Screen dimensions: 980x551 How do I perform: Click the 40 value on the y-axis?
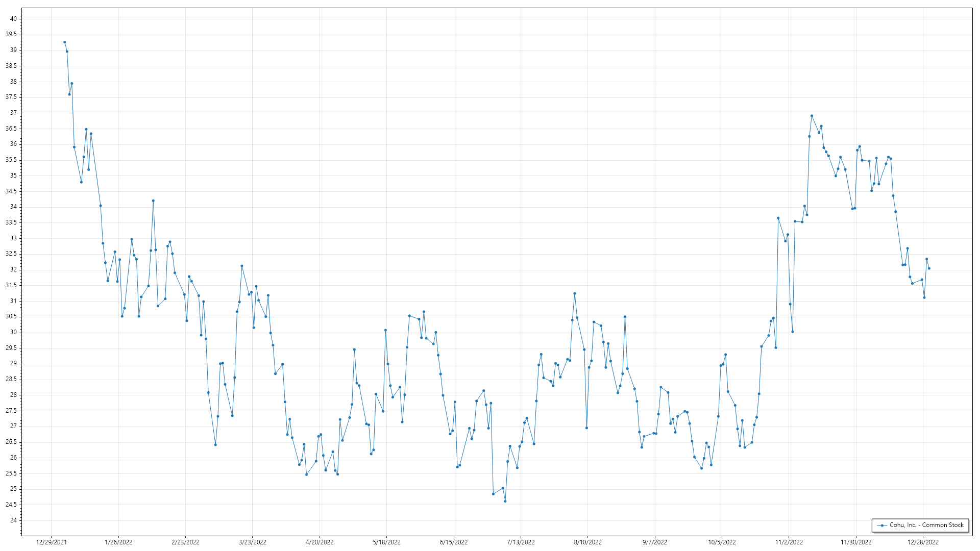(x=13, y=19)
